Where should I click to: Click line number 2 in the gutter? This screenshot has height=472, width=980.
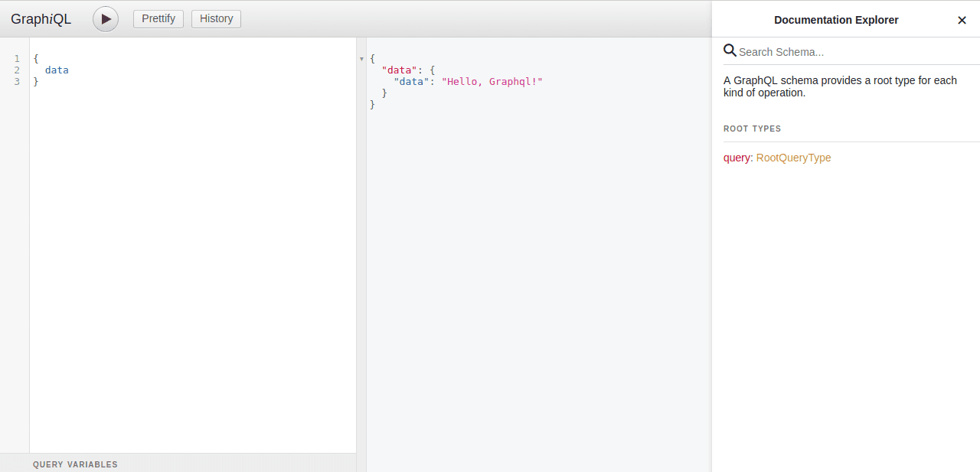pos(16,70)
